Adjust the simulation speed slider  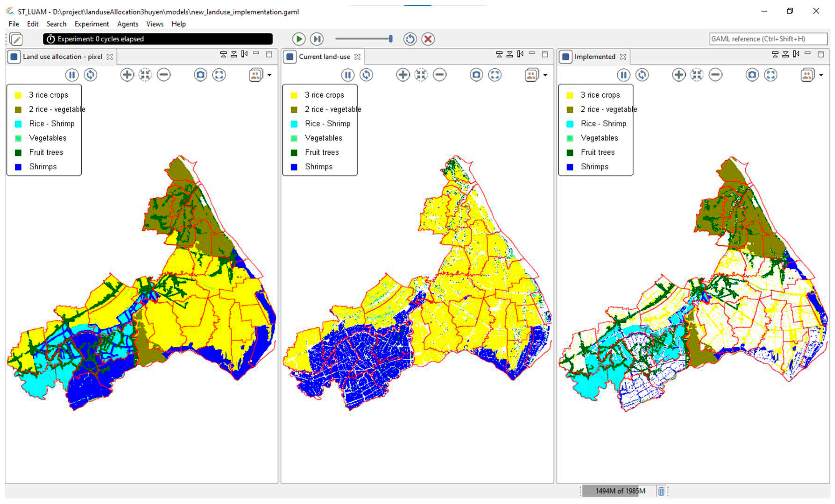390,39
